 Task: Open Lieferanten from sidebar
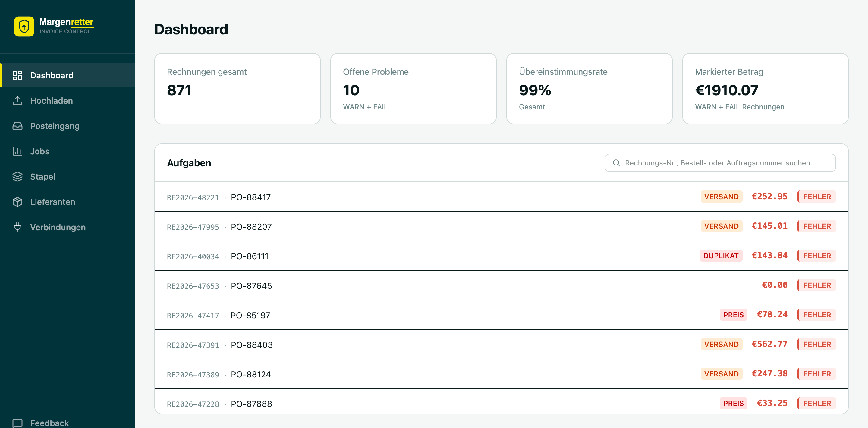pos(68,202)
